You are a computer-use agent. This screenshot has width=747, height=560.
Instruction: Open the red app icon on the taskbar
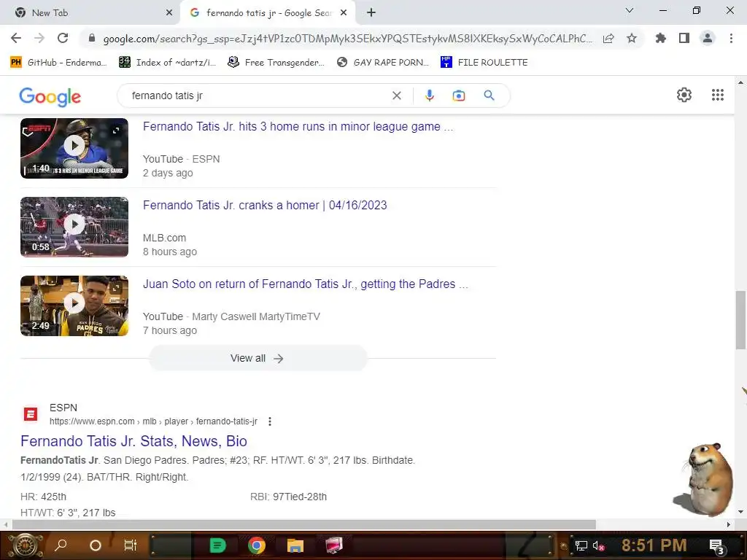[334, 545]
